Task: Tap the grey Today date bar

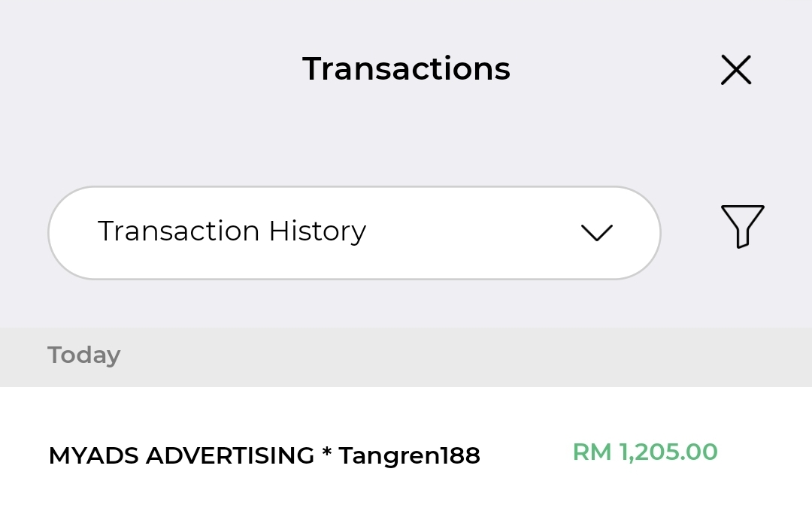Action: (x=406, y=356)
